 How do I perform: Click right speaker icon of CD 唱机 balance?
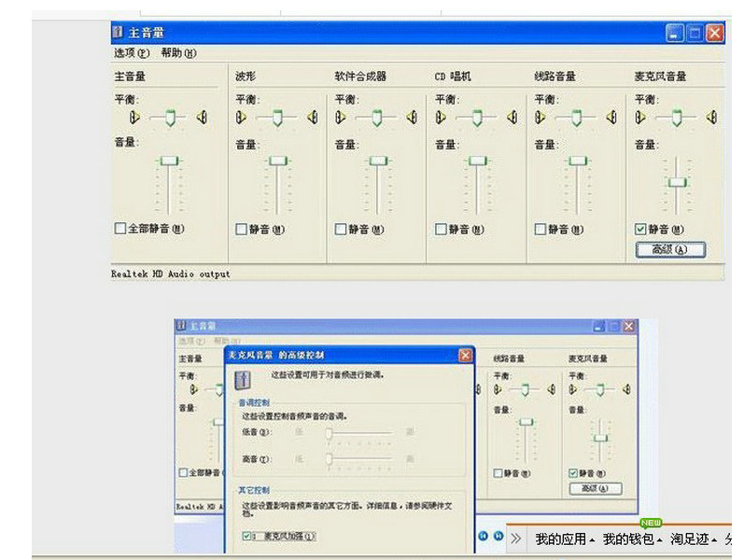click(512, 117)
